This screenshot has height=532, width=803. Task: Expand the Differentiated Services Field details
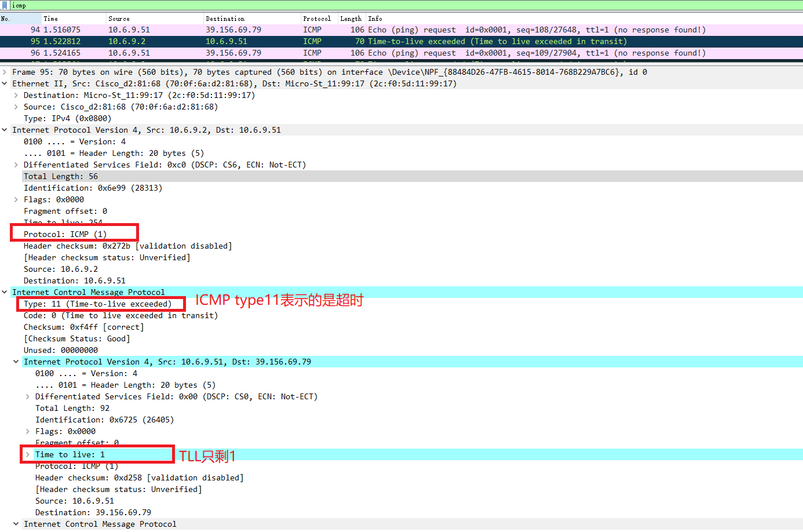pyautogui.click(x=15, y=165)
